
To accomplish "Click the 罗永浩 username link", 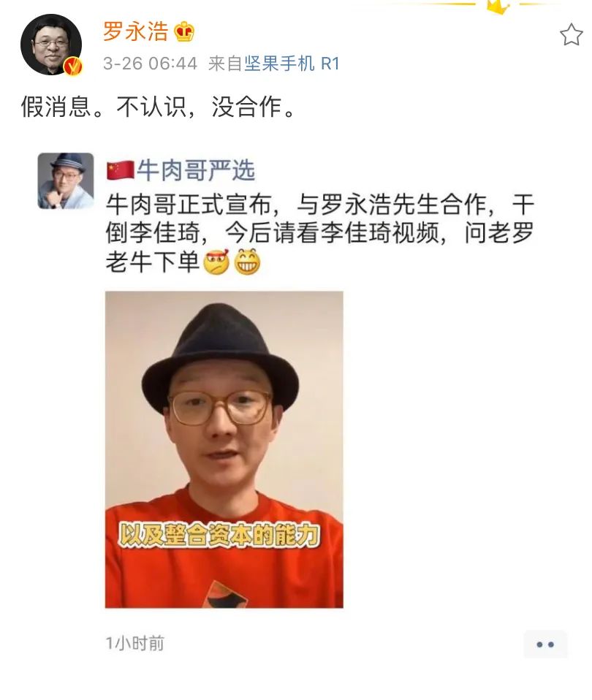I will [135, 31].
